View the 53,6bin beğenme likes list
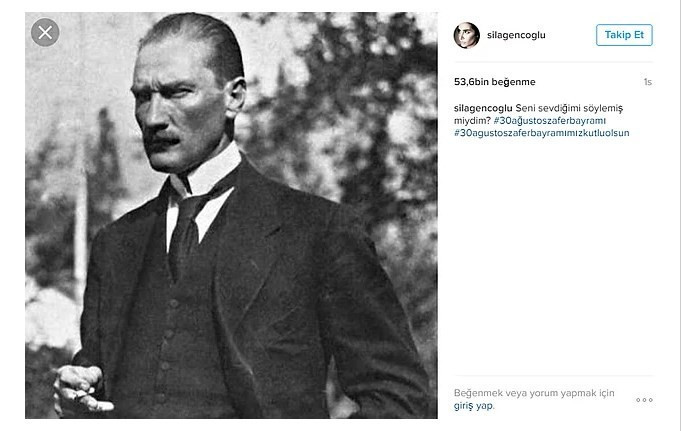 tap(495, 82)
